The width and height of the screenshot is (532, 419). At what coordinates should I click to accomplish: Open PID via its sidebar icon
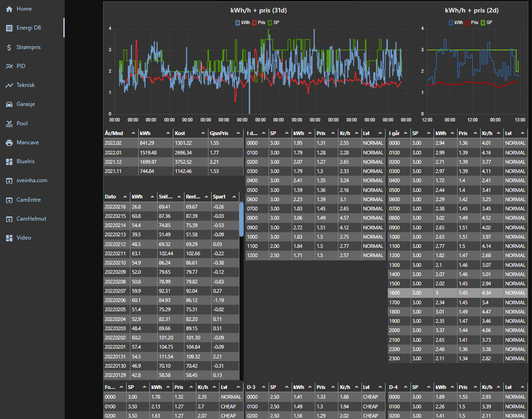[9, 66]
